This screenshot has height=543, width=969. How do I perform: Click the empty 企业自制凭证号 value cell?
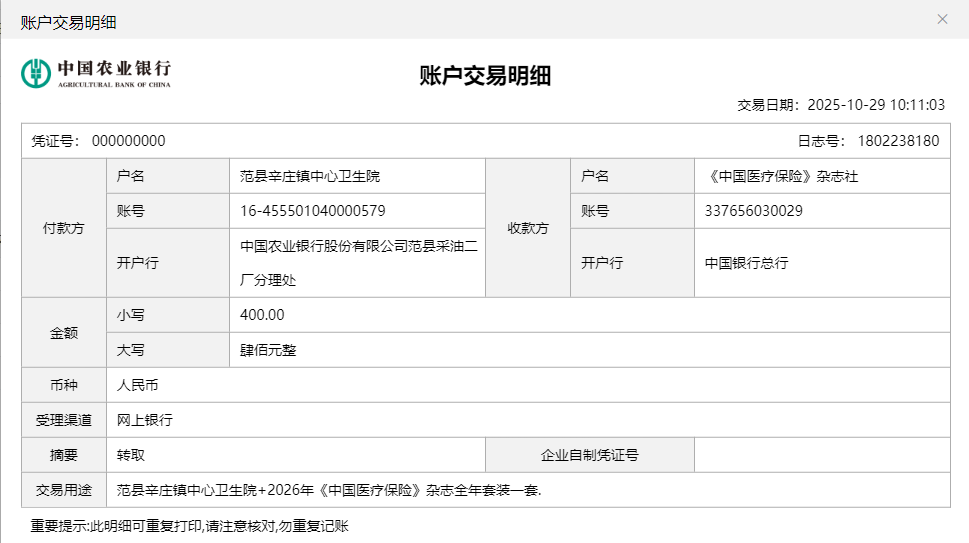tap(821, 455)
